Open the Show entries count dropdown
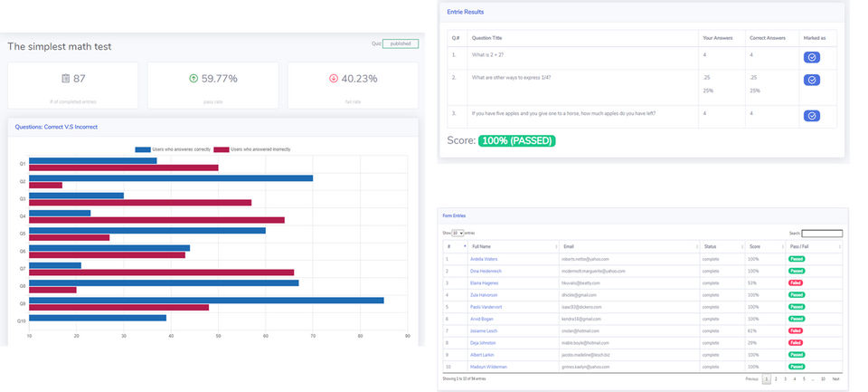868x392 pixels. point(458,234)
